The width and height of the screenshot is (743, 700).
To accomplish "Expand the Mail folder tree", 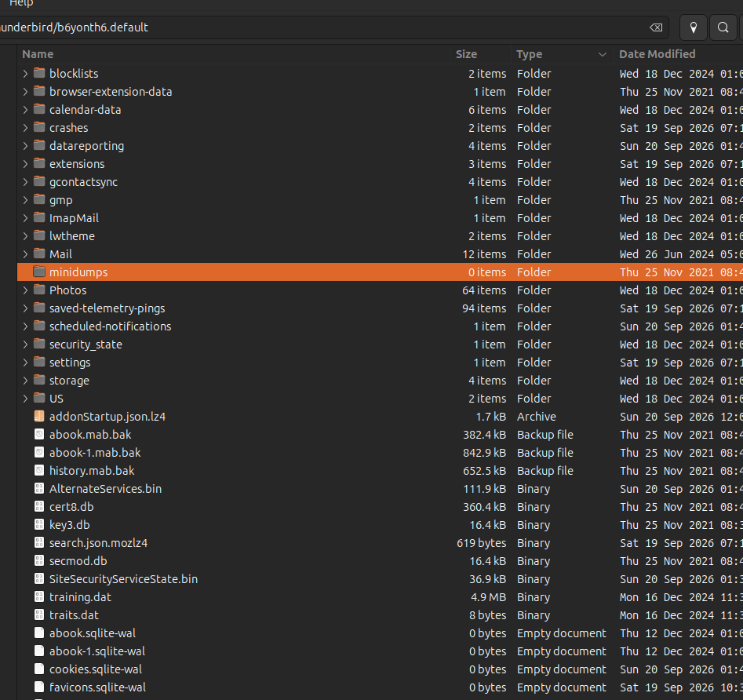I will [25, 254].
